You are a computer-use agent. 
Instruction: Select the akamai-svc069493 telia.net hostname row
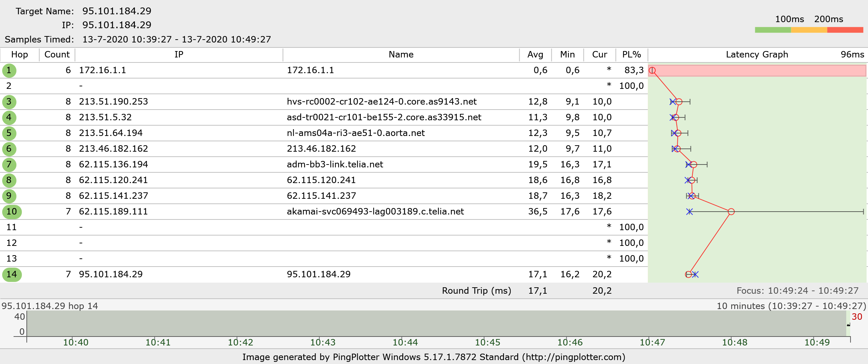(x=375, y=212)
